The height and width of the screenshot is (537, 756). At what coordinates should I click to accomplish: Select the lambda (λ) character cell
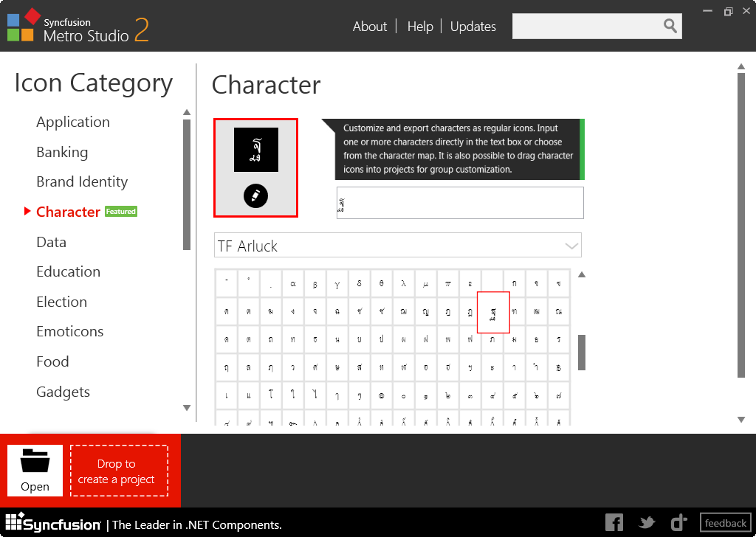pos(404,283)
